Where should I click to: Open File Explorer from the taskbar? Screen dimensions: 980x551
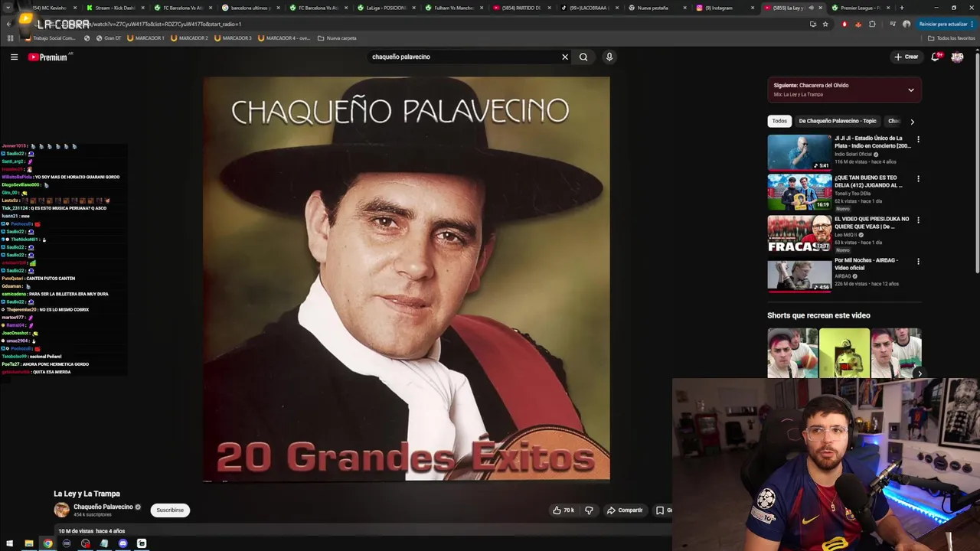29,543
